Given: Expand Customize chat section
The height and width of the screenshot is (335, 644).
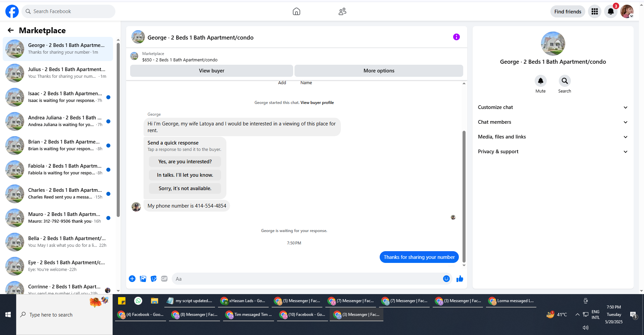Looking at the screenshot, I should 553,107.
